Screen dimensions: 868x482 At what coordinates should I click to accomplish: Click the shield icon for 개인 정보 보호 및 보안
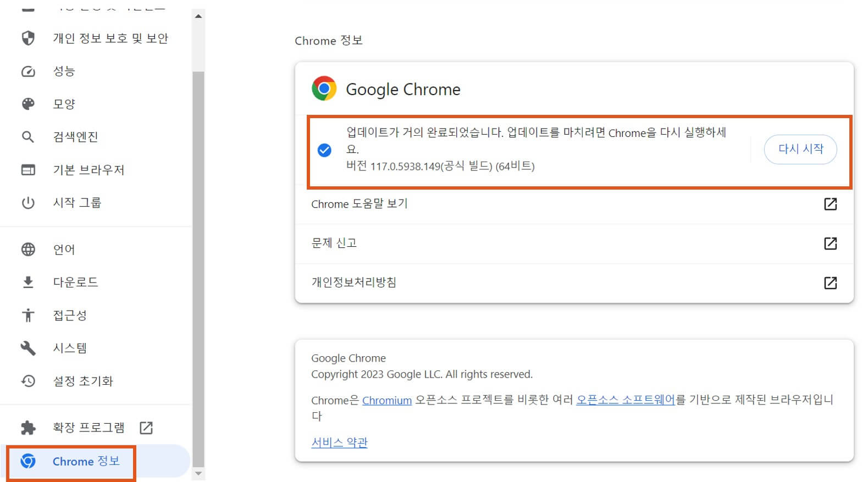[28, 38]
